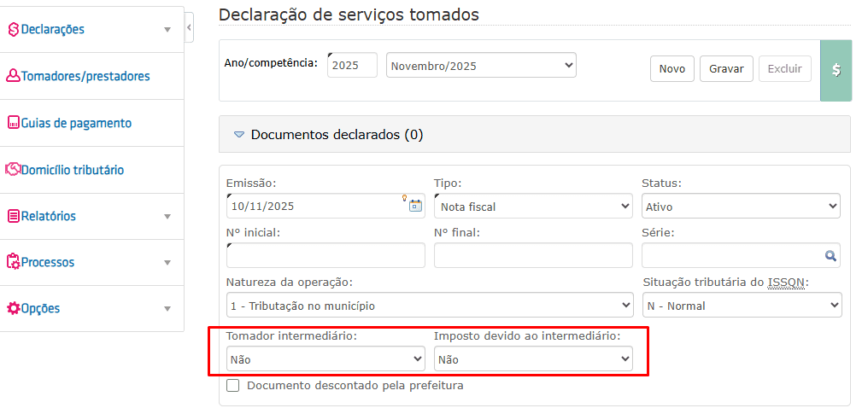Open Tomadores/prestadores menu item

tap(92, 76)
